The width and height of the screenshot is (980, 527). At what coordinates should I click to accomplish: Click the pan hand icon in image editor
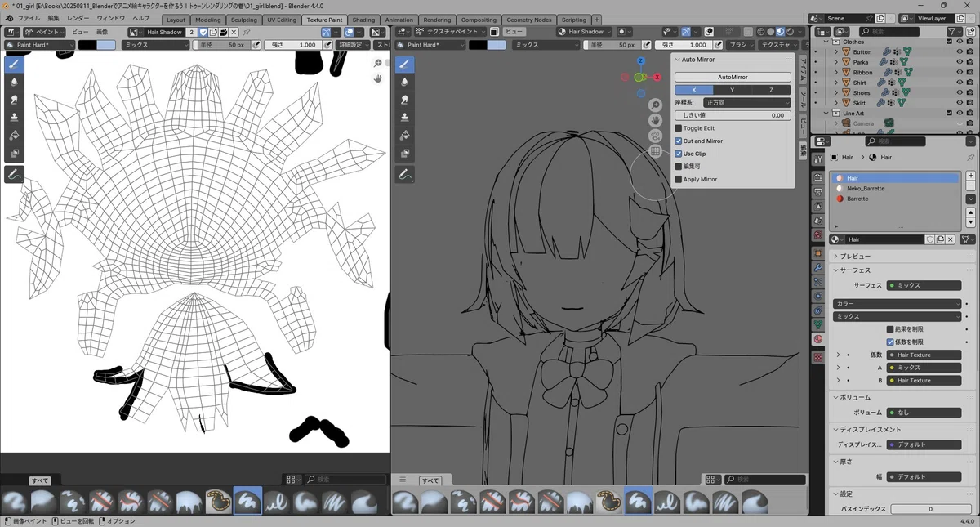[x=377, y=78]
